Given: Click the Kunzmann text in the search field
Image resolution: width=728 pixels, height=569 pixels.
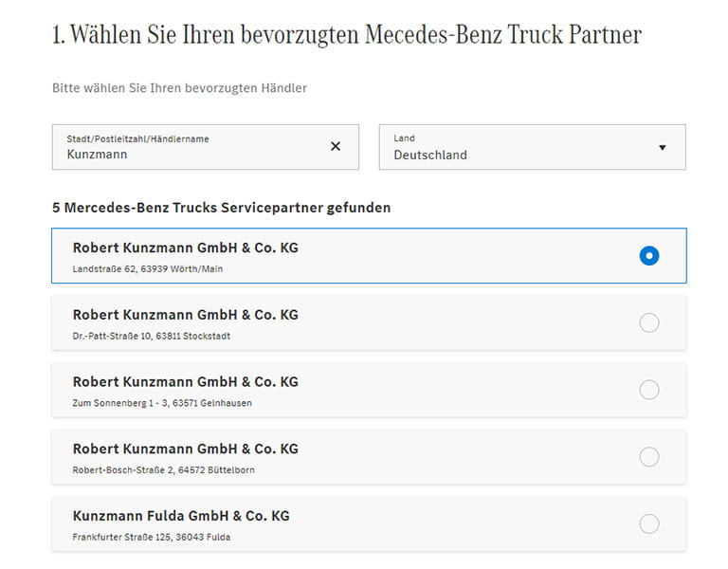Looking at the screenshot, I should [x=97, y=155].
